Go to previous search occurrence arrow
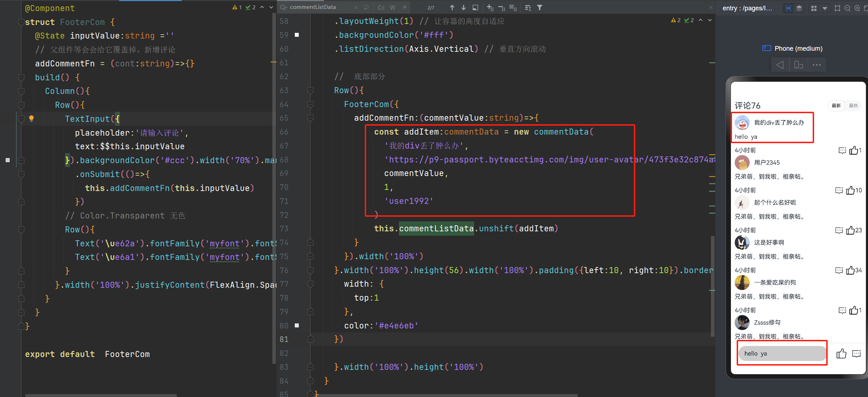Image resolution: width=868 pixels, height=397 pixels. tap(452, 7)
